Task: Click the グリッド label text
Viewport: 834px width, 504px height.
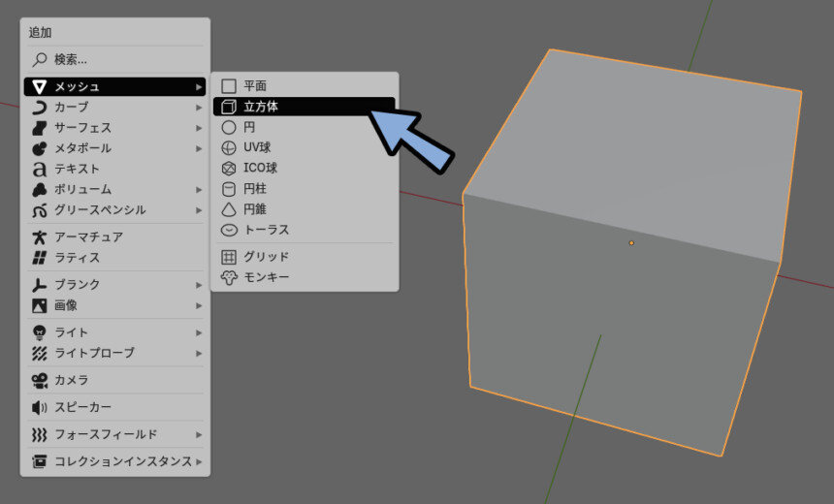Action: (266, 257)
